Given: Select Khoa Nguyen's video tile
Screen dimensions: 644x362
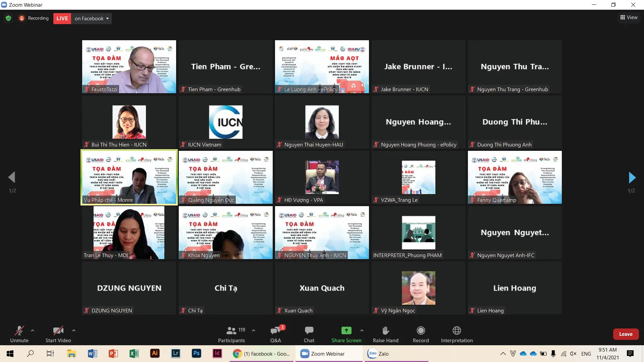Looking at the screenshot, I should (x=226, y=233).
